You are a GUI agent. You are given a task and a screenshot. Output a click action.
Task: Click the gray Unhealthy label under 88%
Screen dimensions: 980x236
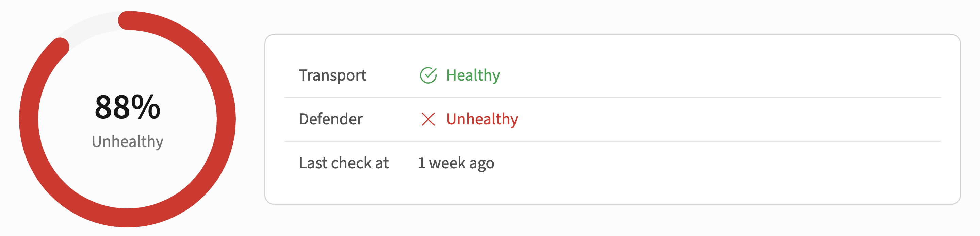tap(128, 141)
